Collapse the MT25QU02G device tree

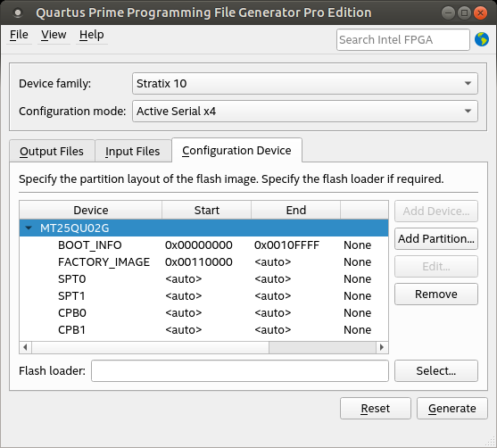(x=29, y=228)
